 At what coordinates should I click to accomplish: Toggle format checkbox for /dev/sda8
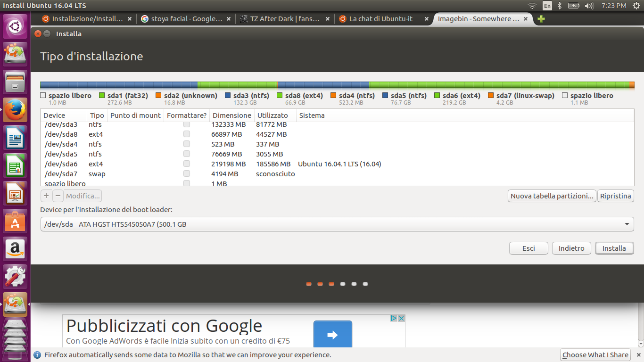pyautogui.click(x=187, y=134)
